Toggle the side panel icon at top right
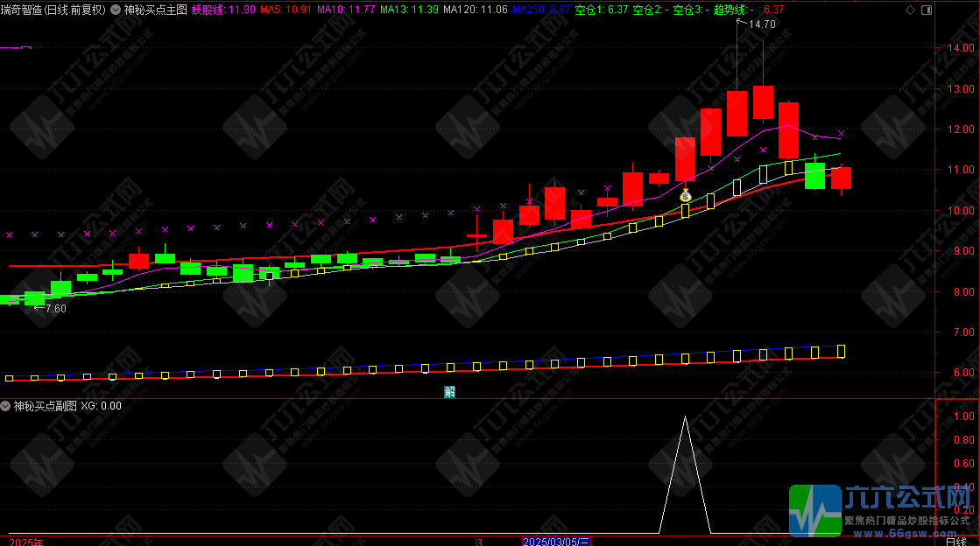 click(x=926, y=10)
